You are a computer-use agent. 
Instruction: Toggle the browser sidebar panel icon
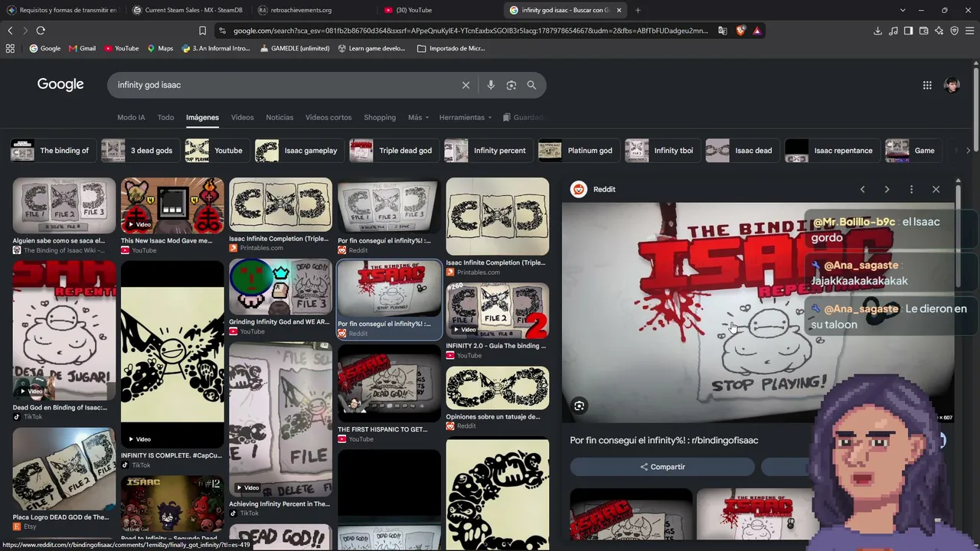point(908,31)
